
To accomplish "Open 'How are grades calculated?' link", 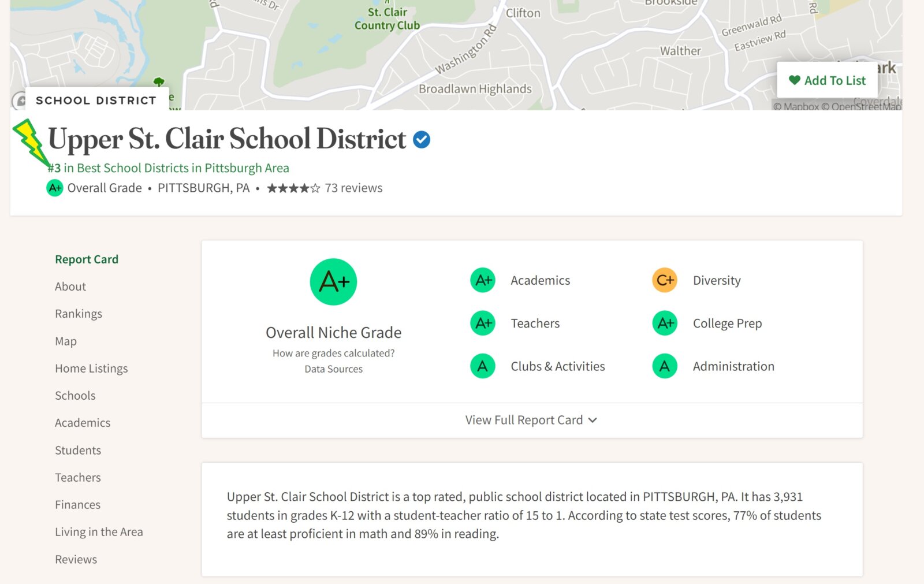I will click(333, 353).
